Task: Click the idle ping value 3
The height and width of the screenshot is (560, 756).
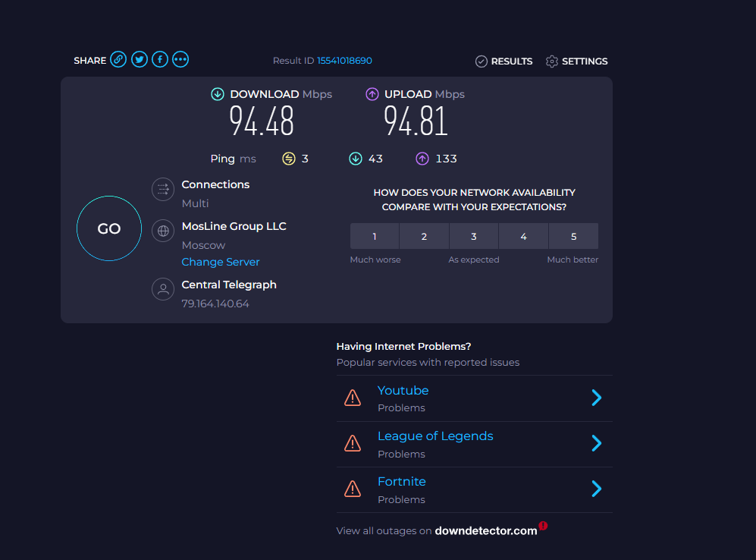Action: pyautogui.click(x=305, y=159)
